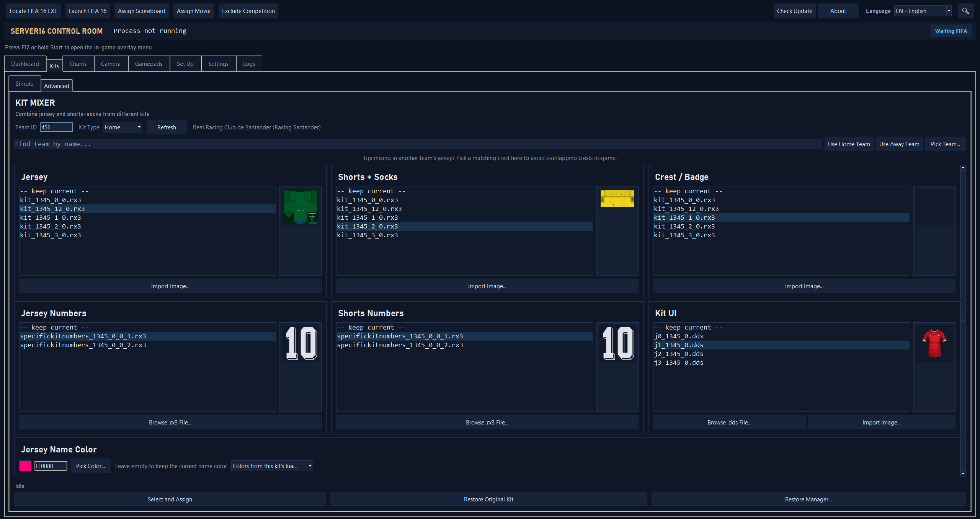Click Check Update button

click(794, 11)
